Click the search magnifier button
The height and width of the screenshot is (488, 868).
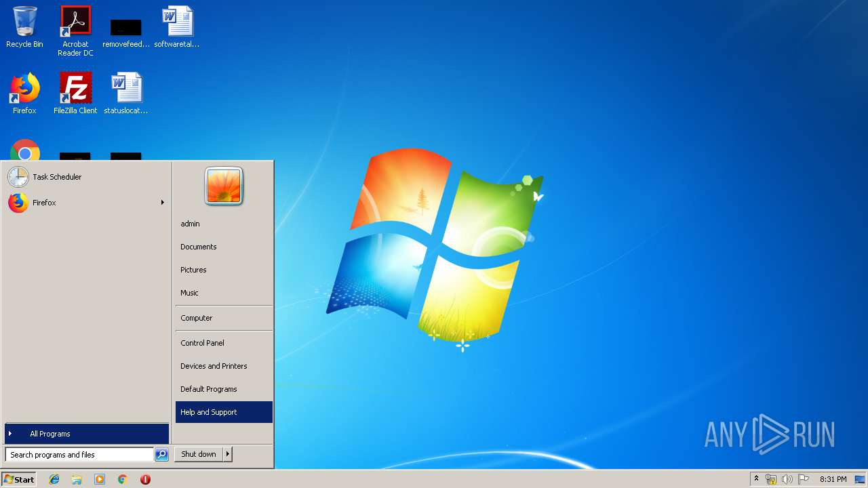click(x=161, y=455)
